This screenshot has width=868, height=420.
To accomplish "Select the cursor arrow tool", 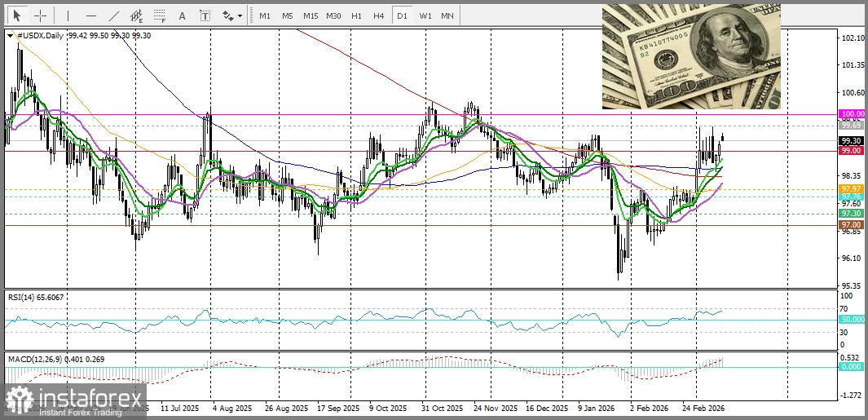I will 17,15.
